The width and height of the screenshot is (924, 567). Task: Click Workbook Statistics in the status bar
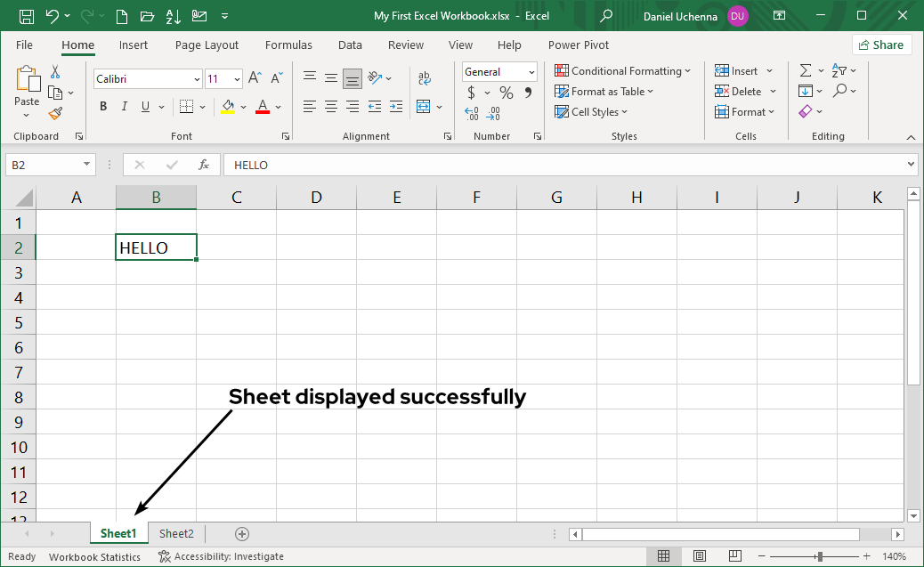click(x=94, y=555)
